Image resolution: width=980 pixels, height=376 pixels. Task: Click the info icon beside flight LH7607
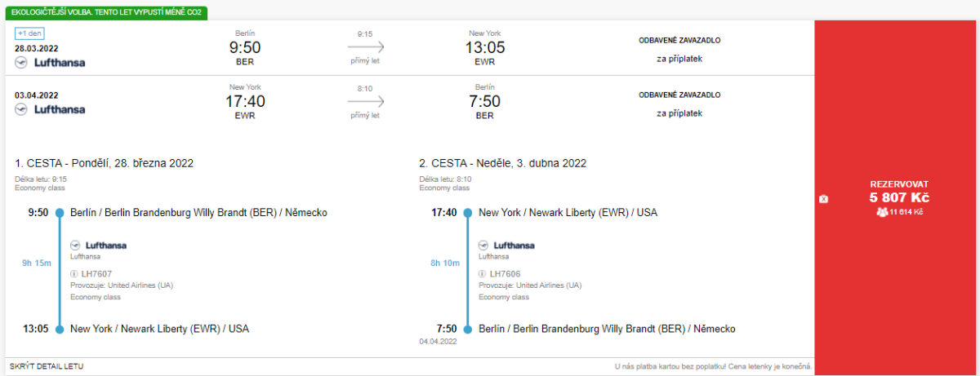click(74, 273)
